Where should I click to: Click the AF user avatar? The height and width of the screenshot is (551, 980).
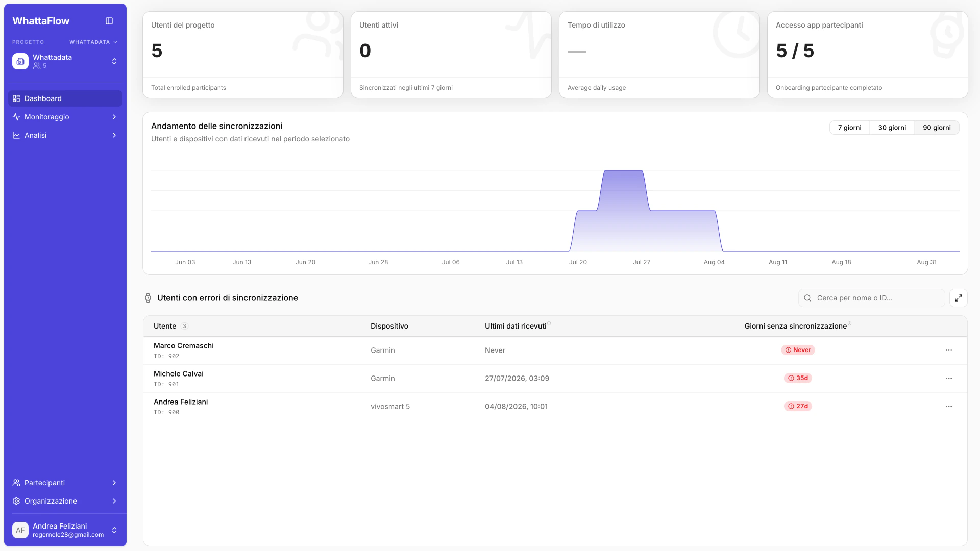20,530
